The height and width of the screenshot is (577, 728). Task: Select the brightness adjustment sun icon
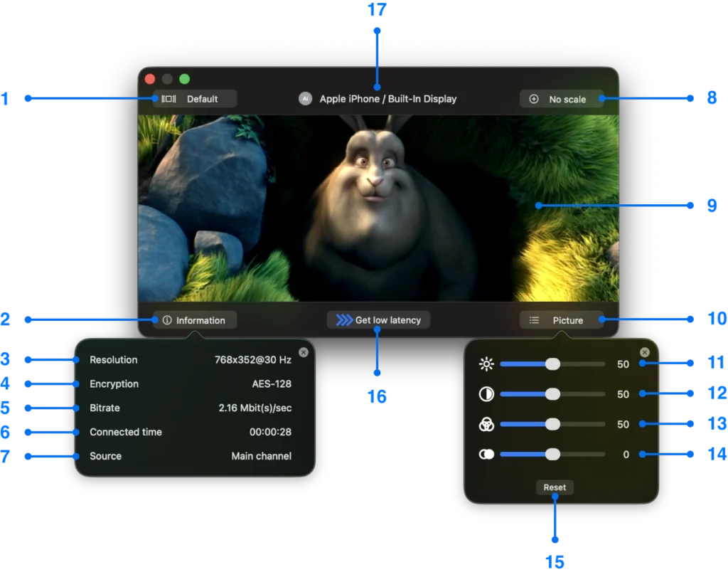[x=486, y=364]
